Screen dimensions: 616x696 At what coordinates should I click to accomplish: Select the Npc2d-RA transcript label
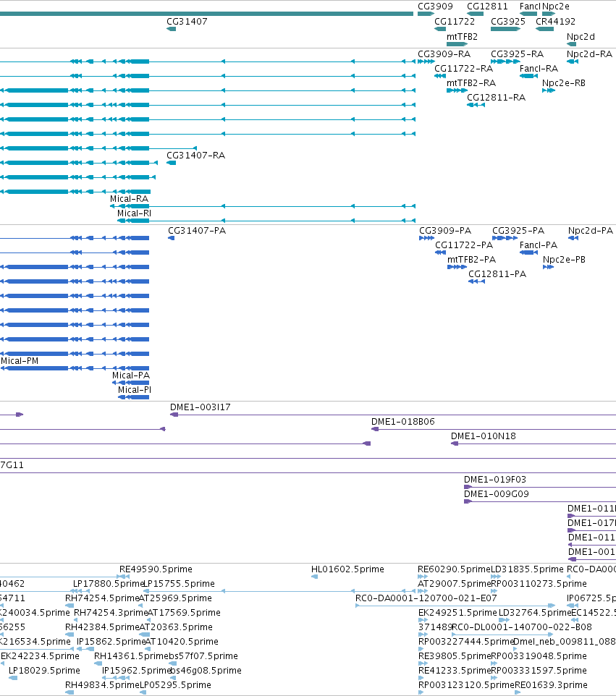[x=589, y=54]
